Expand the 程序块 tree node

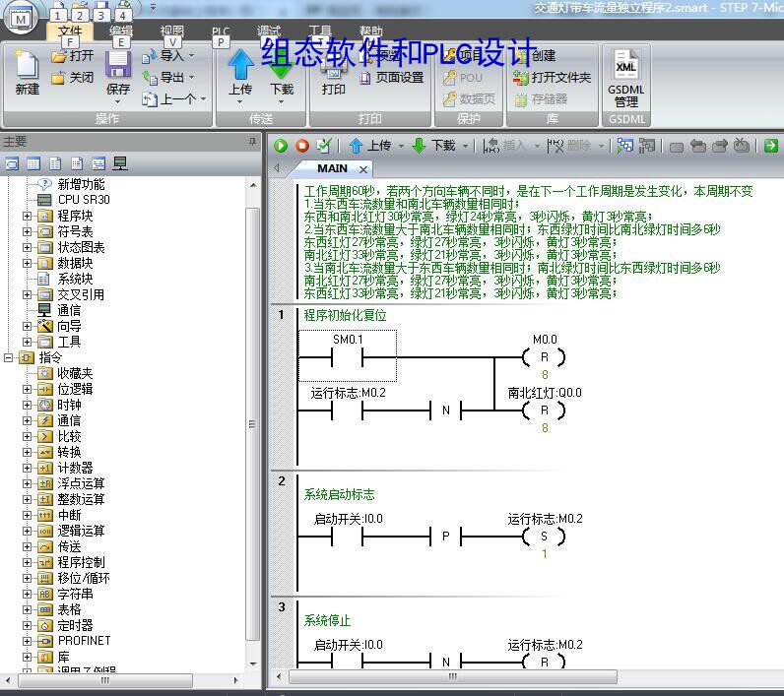pyautogui.click(x=27, y=216)
